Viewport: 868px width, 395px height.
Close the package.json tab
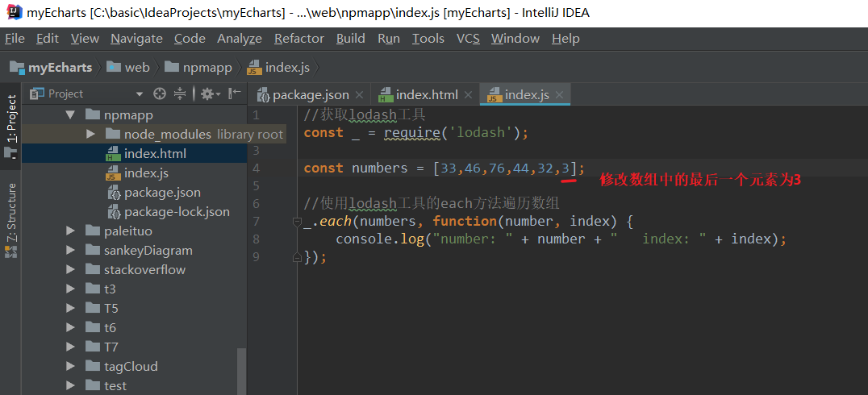pyautogui.click(x=359, y=95)
